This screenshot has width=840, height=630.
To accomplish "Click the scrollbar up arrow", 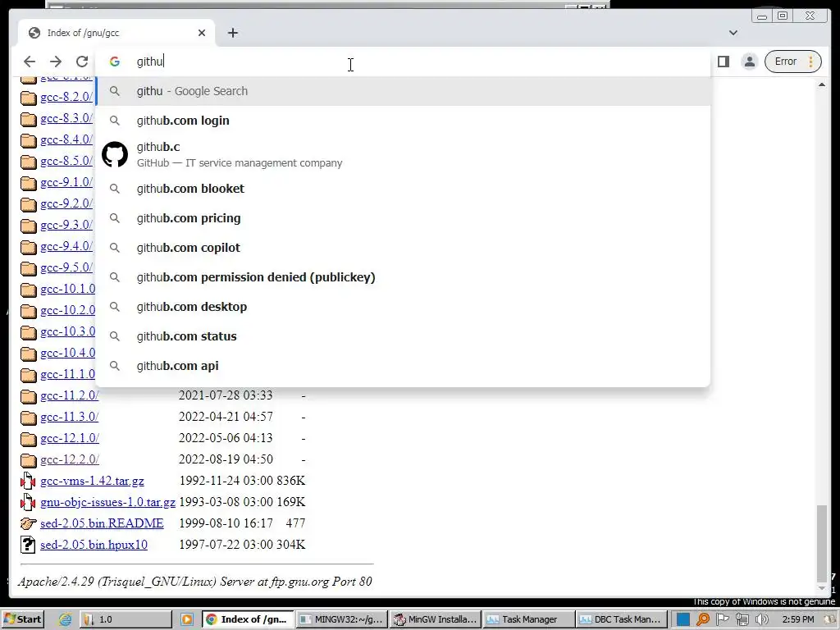I will pyautogui.click(x=822, y=84).
